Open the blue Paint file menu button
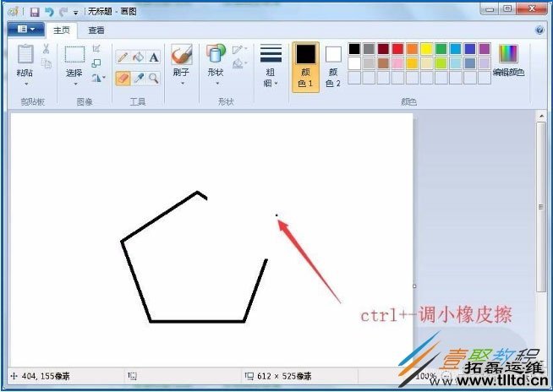Screen dimensions: 553x392 (x=25, y=30)
